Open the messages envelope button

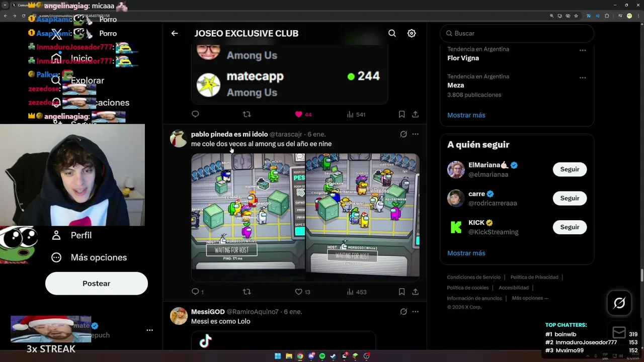pyautogui.click(x=619, y=332)
